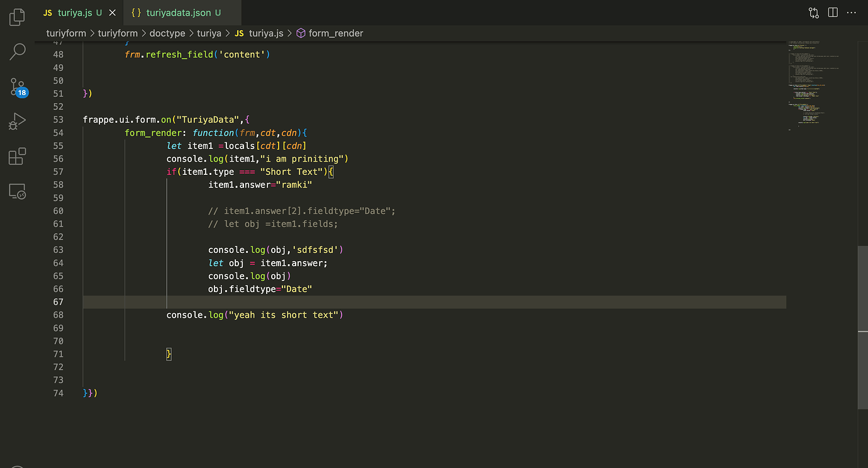Image resolution: width=868 pixels, height=468 pixels.
Task: Open the Search view in activity bar
Action: coord(18,52)
